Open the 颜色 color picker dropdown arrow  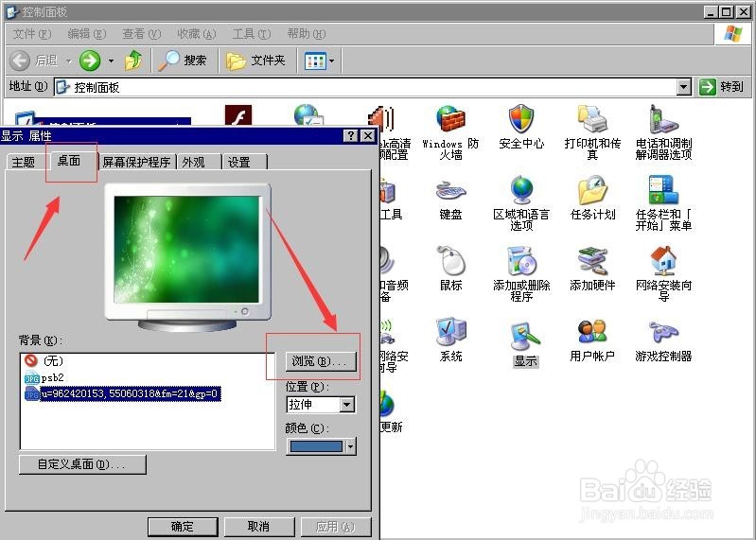pyautogui.click(x=351, y=446)
